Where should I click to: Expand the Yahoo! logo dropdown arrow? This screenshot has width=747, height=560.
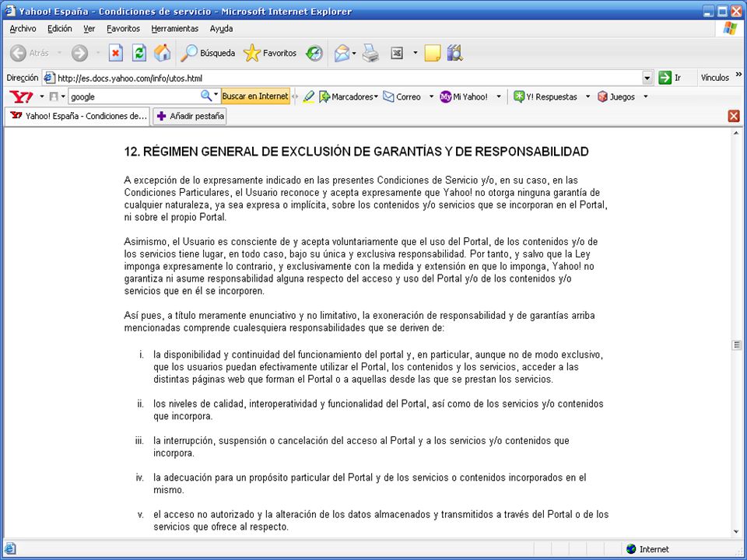pos(41,96)
